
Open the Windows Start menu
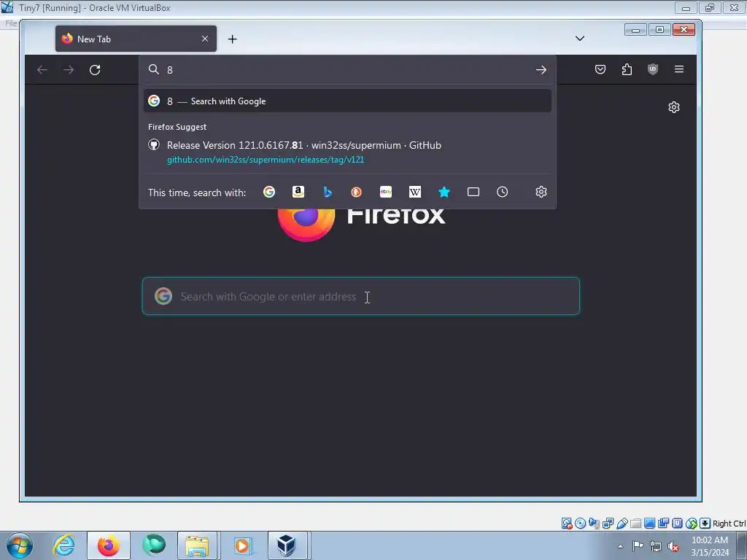coord(20,545)
